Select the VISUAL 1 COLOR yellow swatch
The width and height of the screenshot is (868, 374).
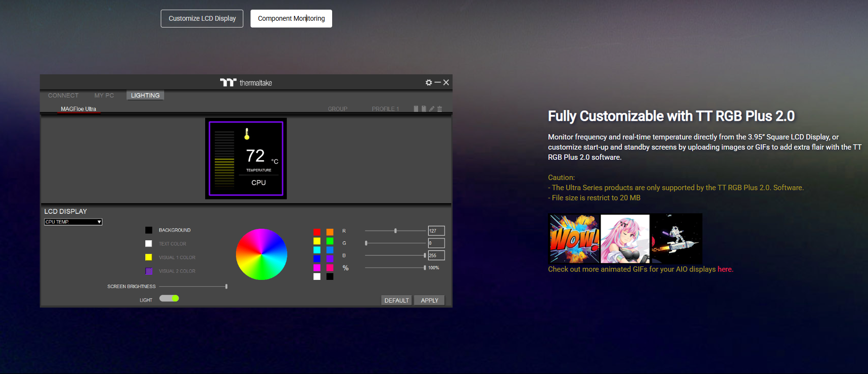coord(149,257)
